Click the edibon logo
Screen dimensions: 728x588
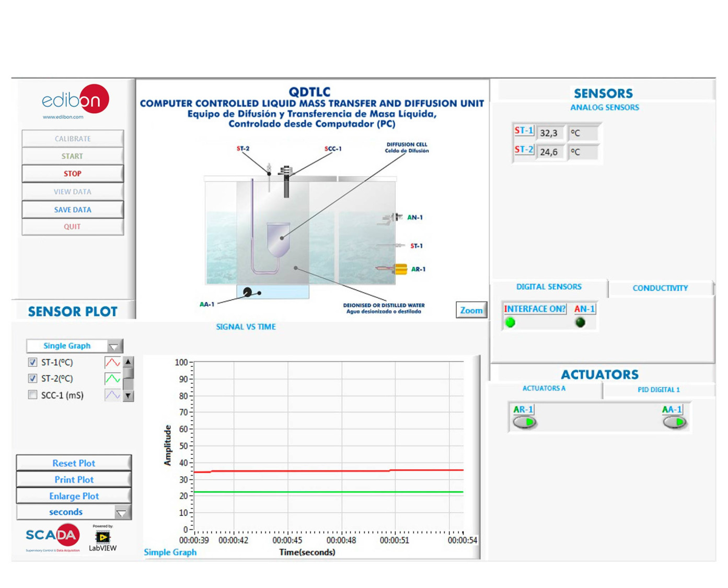point(75,101)
